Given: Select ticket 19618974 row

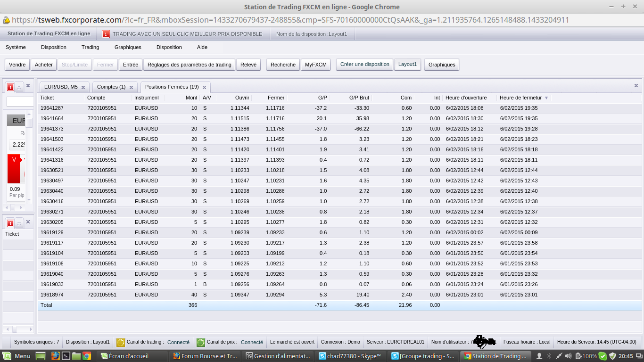Looking at the screenshot, I should [x=339, y=295].
